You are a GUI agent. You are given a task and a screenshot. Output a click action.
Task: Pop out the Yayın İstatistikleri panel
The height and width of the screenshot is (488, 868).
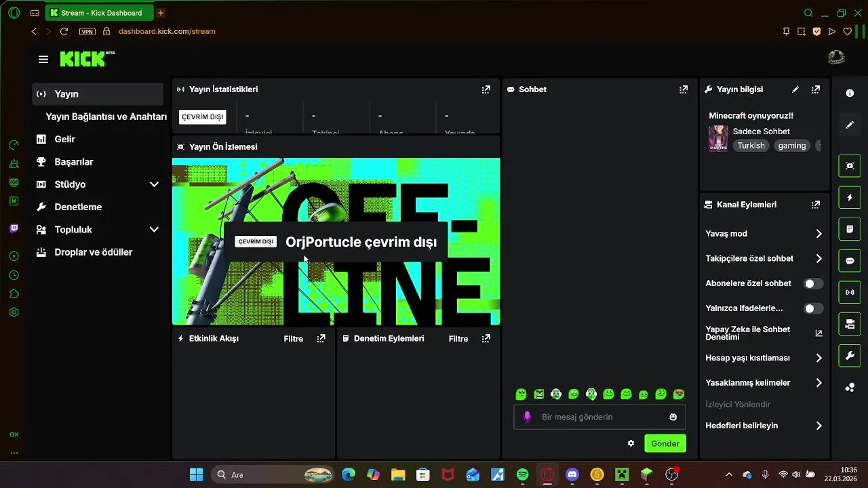point(486,89)
